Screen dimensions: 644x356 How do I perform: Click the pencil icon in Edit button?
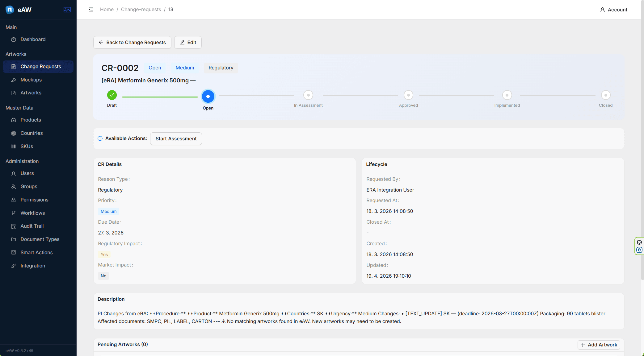tap(182, 42)
